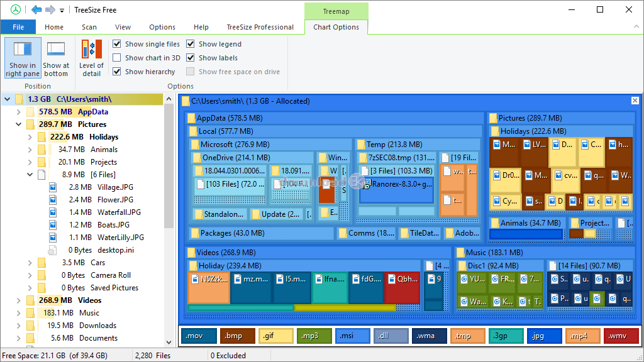
Task: Select the Packages (43.0 MB) treemap block
Action: click(260, 233)
